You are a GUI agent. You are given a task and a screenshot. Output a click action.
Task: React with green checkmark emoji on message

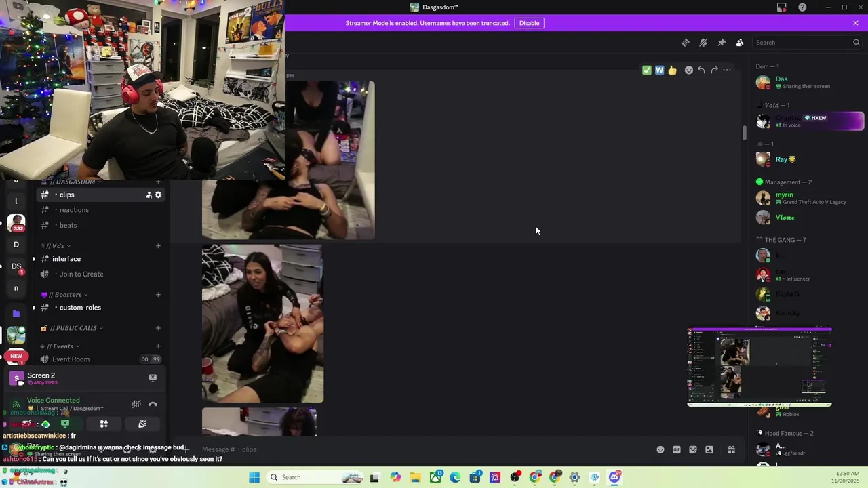(647, 70)
